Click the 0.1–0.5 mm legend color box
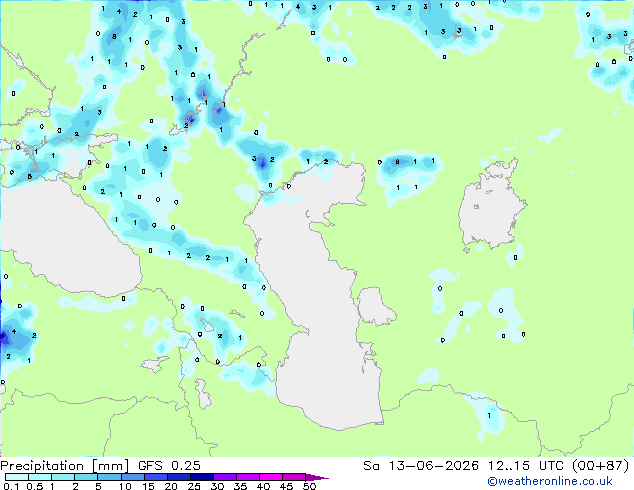The width and height of the screenshot is (634, 490). (x=17, y=477)
